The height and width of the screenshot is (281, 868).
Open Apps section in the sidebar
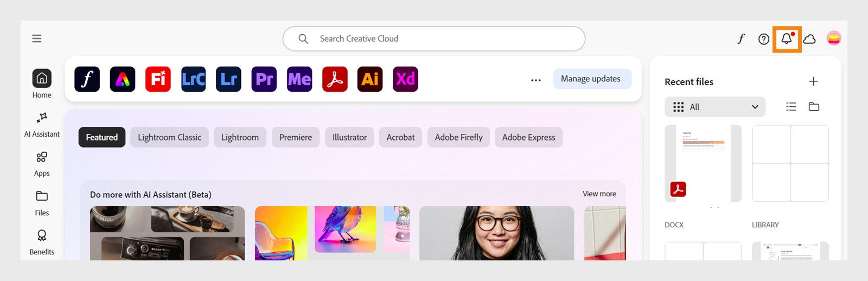click(x=42, y=164)
